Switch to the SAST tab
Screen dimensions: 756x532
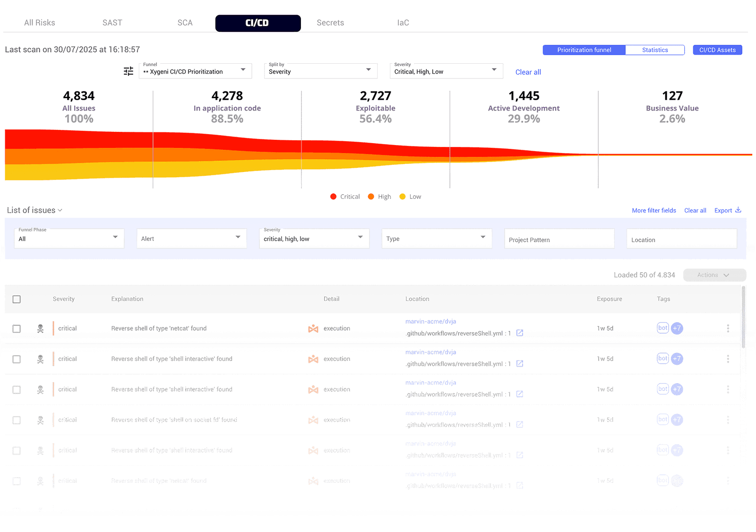(x=112, y=23)
